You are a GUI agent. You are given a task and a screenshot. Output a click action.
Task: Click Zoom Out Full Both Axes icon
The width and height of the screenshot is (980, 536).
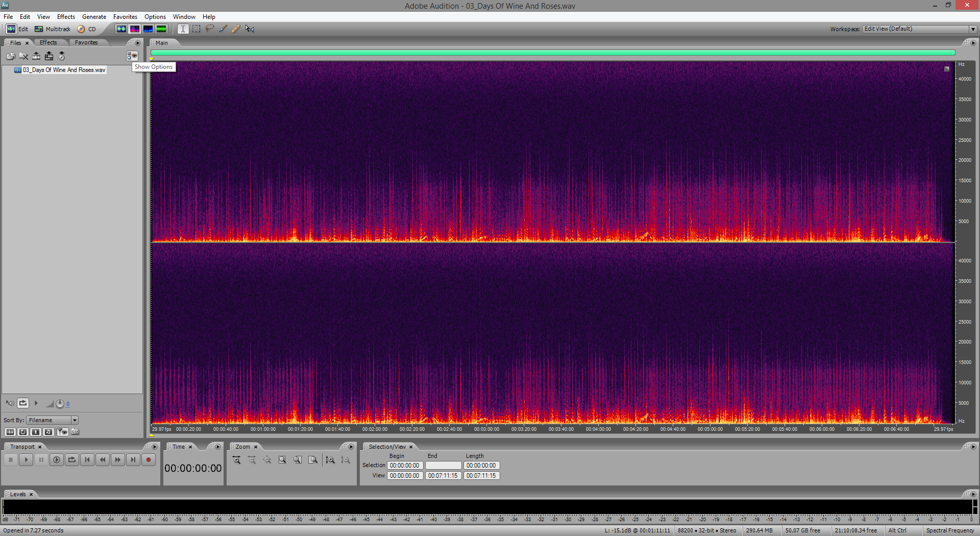pyautogui.click(x=267, y=460)
